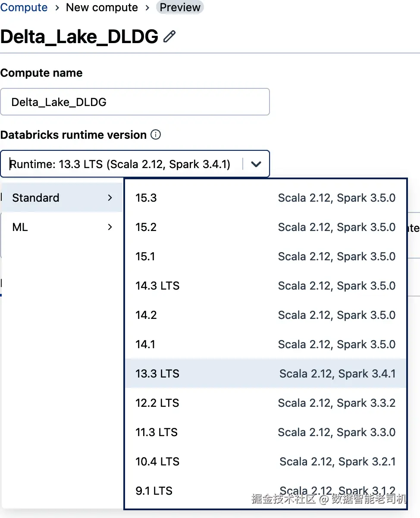Click Scala 2.12, Spark 3.3.0 text

(337, 432)
